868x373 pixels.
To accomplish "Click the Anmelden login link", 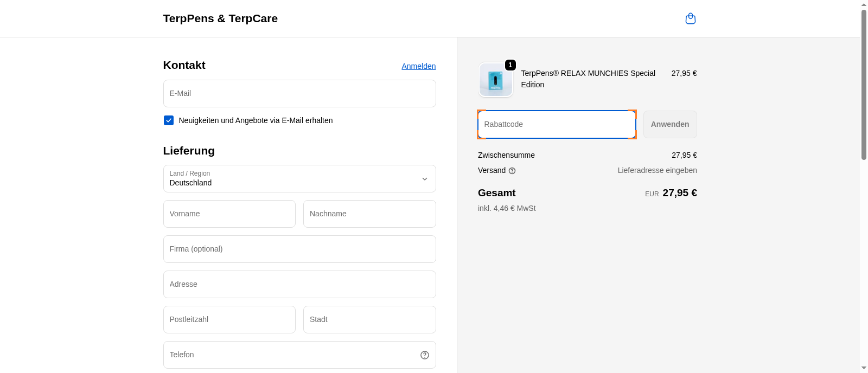I will pos(418,66).
